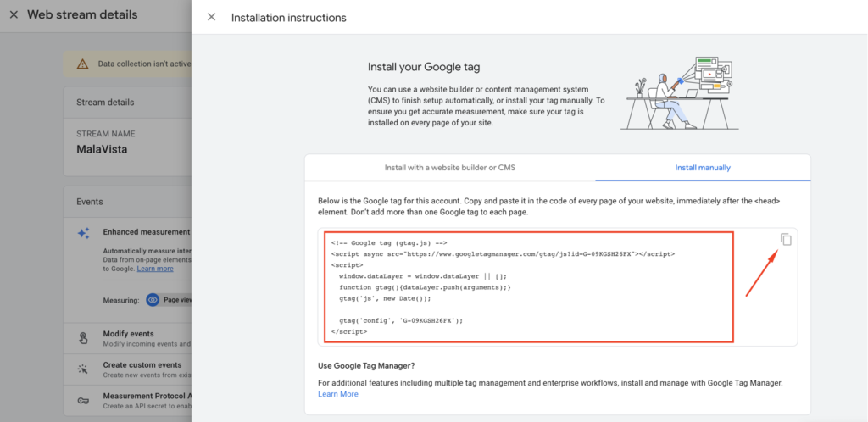Click the gtag config line in the code
This screenshot has width=868, height=422.
tap(401, 320)
